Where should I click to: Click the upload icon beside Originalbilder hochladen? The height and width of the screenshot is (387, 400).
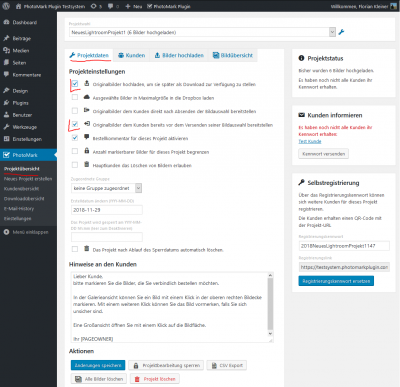87,83
